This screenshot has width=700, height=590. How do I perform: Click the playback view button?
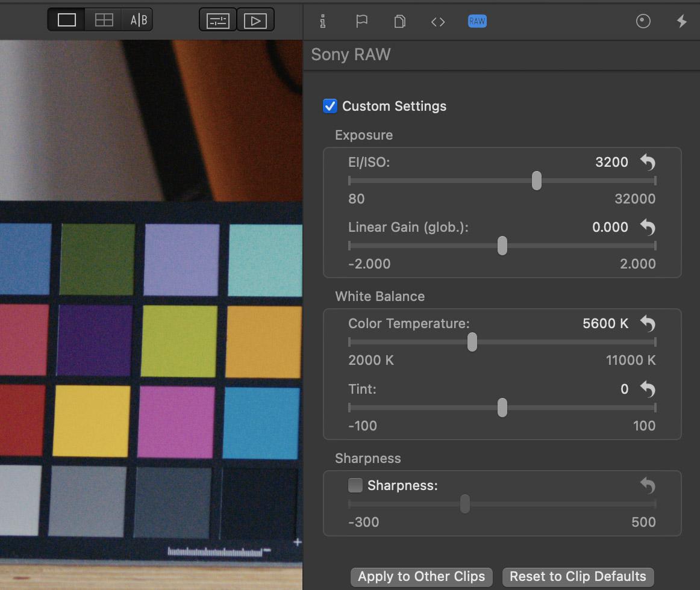point(255,20)
